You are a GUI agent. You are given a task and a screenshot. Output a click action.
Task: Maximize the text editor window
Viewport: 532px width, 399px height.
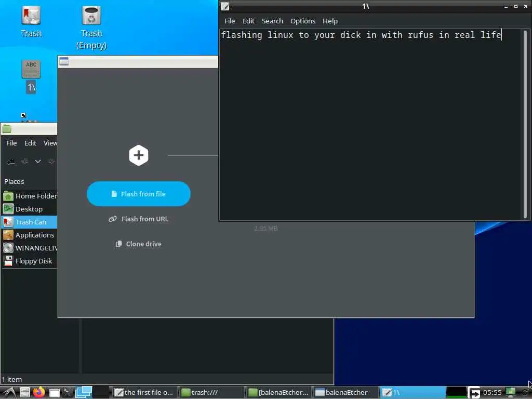(x=516, y=6)
